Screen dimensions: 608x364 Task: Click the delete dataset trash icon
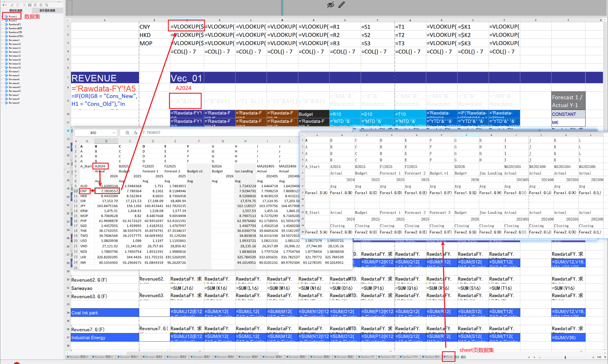pos(18,5)
